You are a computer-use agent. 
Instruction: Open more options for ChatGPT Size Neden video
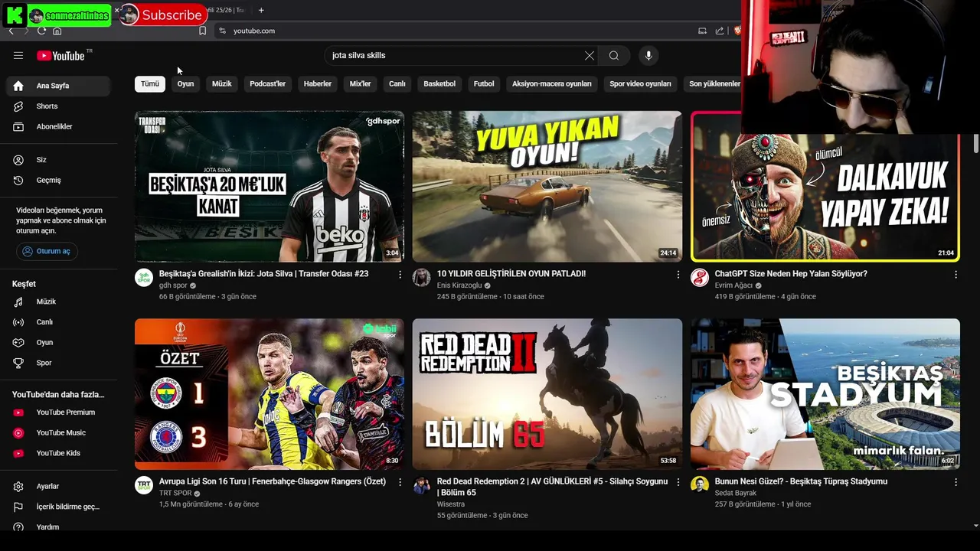tap(955, 274)
